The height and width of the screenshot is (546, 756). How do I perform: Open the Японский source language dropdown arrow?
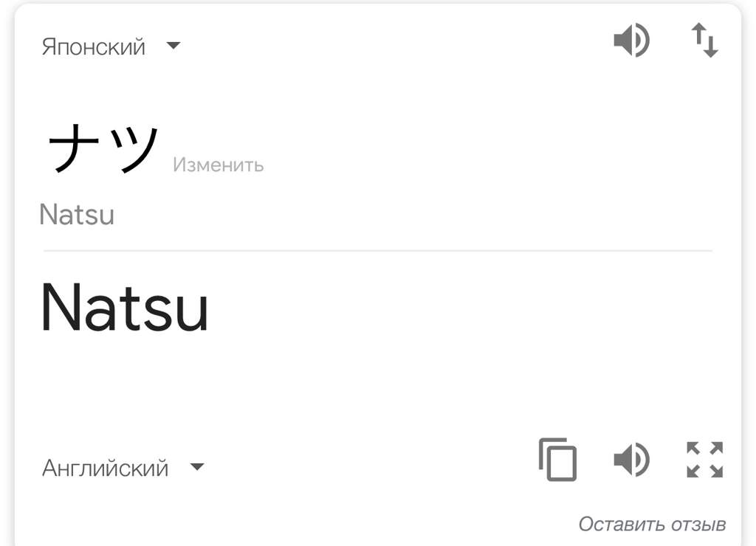coord(173,46)
